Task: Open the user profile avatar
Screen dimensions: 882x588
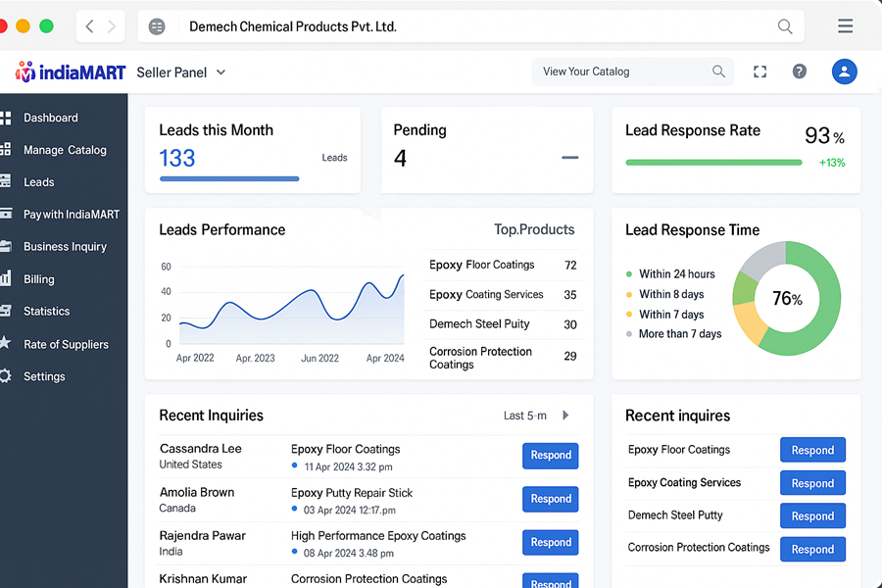Action: pyautogui.click(x=845, y=72)
